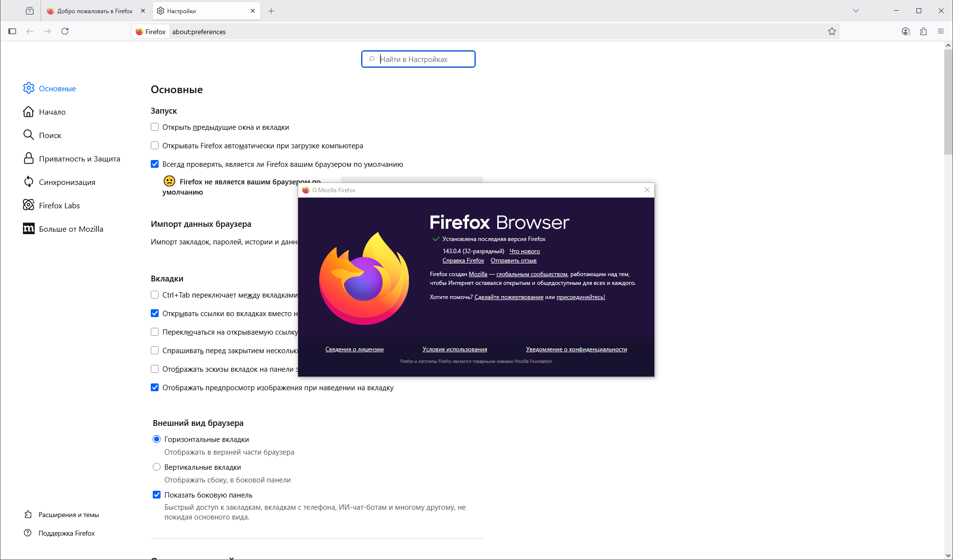The height and width of the screenshot is (560, 953).
Task: Bookmark this page with star icon
Action: pos(832,31)
